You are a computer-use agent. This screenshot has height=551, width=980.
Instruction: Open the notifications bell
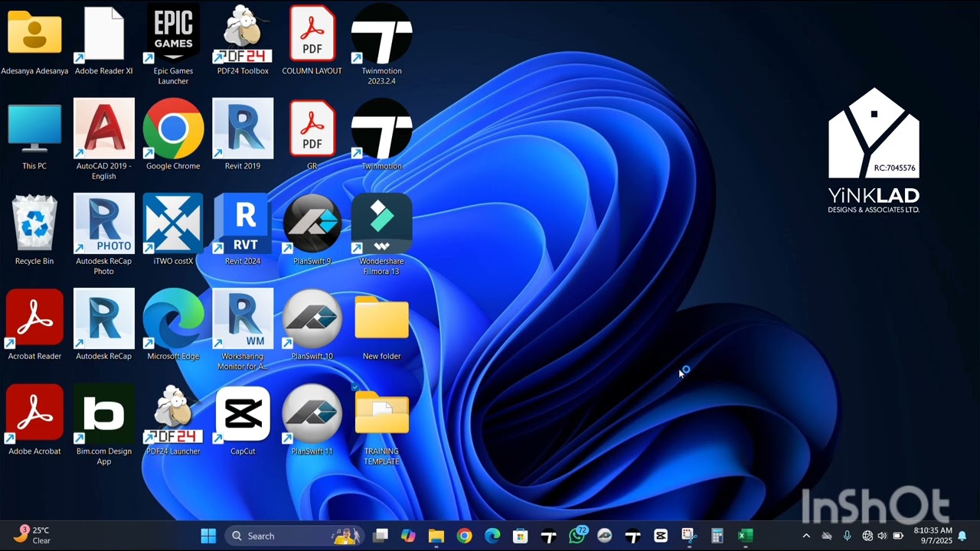[962, 536]
